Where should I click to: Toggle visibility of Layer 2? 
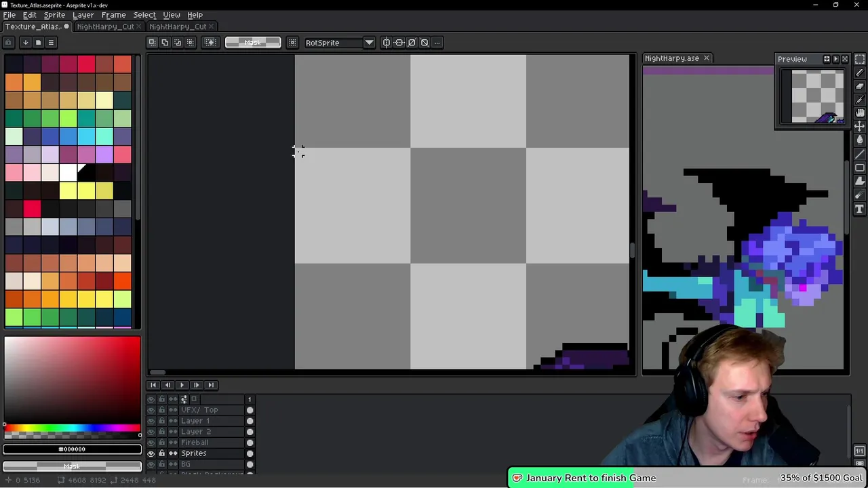[x=151, y=432]
